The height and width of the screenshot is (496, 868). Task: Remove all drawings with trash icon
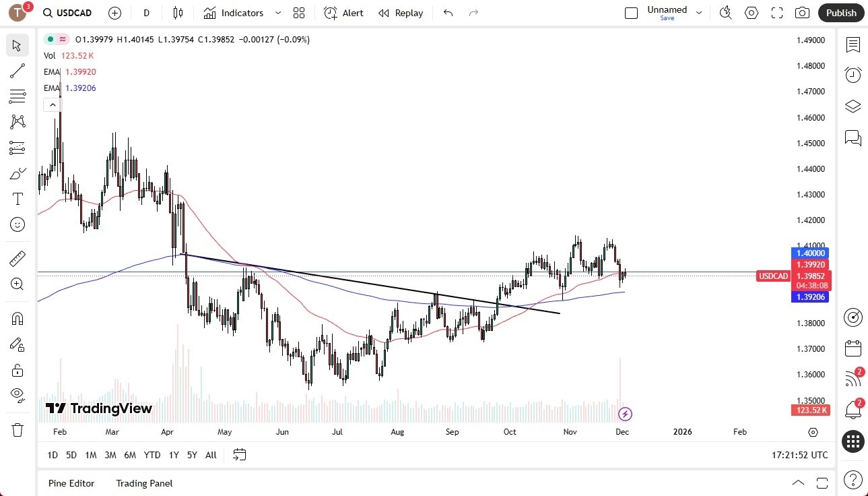[x=17, y=429]
